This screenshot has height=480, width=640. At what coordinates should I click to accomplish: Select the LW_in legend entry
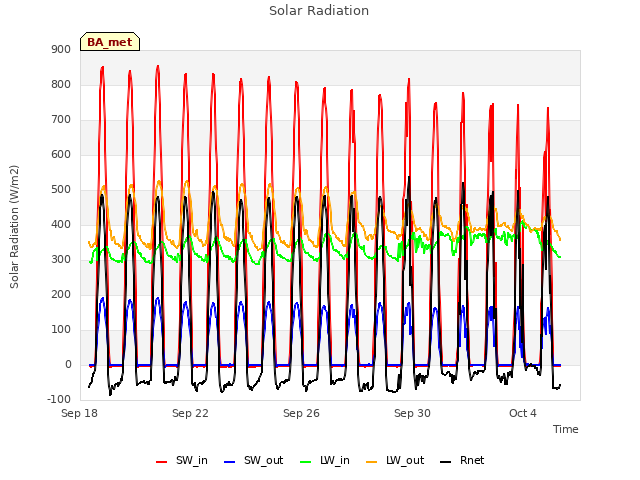(x=325, y=460)
